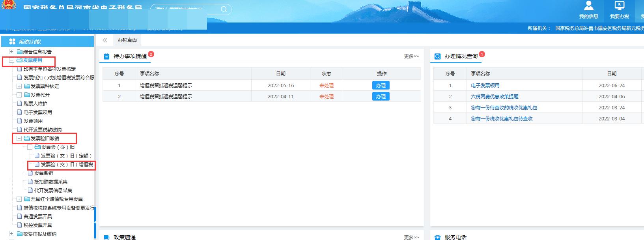644x240 pixels.
Task: Click 状态 column header
Action: (327, 73)
